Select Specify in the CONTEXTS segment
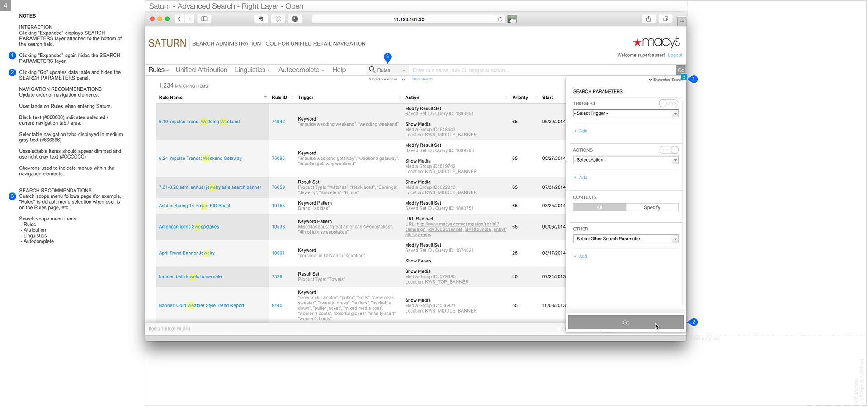 tap(652, 207)
